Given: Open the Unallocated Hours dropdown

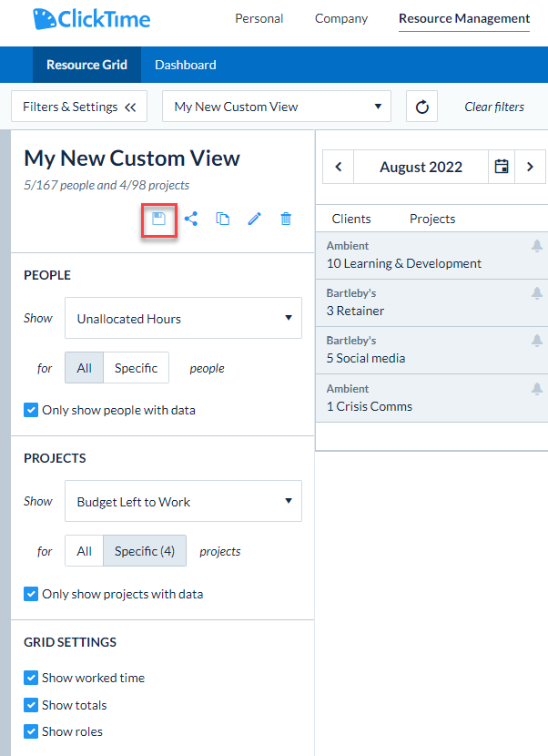Looking at the screenshot, I should tap(183, 318).
